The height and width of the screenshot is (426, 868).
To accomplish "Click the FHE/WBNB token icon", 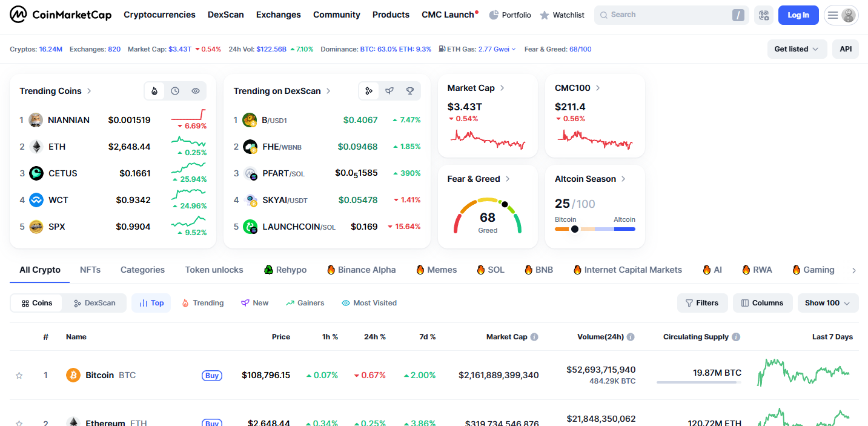I will click(x=250, y=147).
